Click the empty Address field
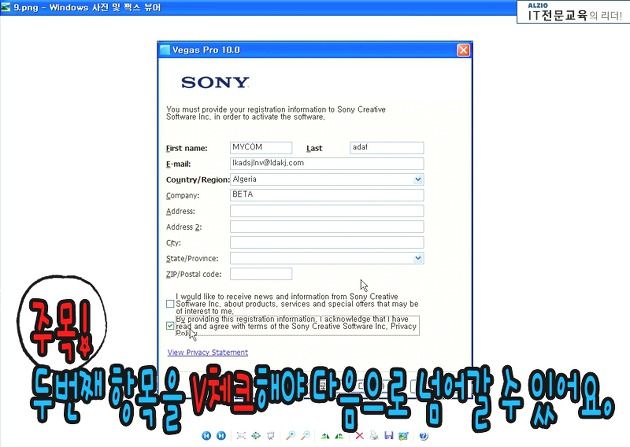 327,211
